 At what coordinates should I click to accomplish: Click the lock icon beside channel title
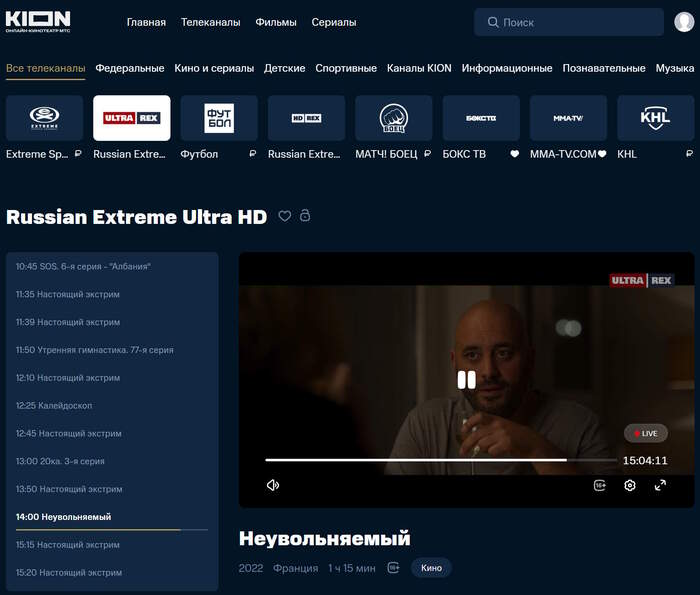coord(305,215)
